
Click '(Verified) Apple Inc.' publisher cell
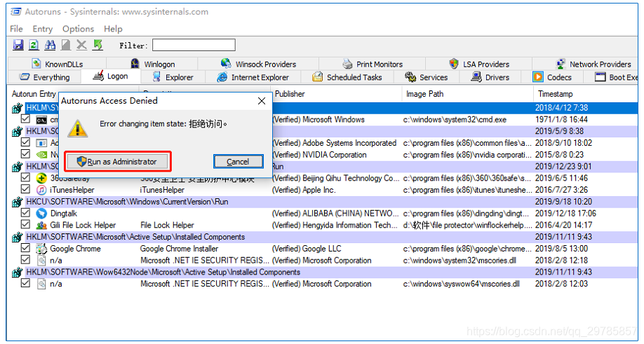(x=304, y=190)
